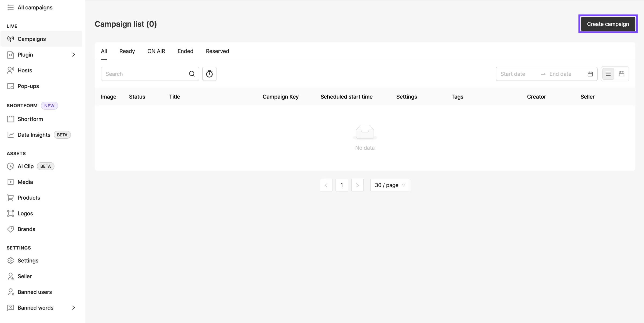This screenshot has width=644, height=323.
Task: Click the Creator column header
Action: [536, 97]
